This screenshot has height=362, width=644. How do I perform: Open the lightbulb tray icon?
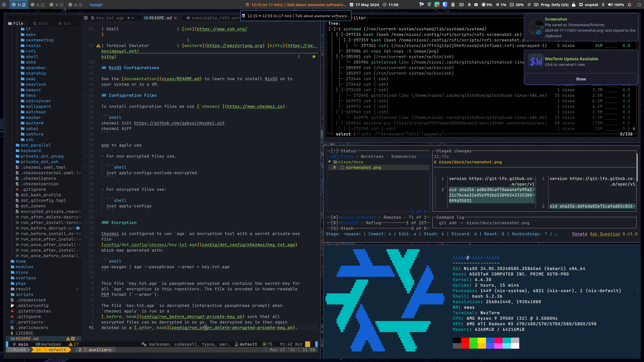421,5
